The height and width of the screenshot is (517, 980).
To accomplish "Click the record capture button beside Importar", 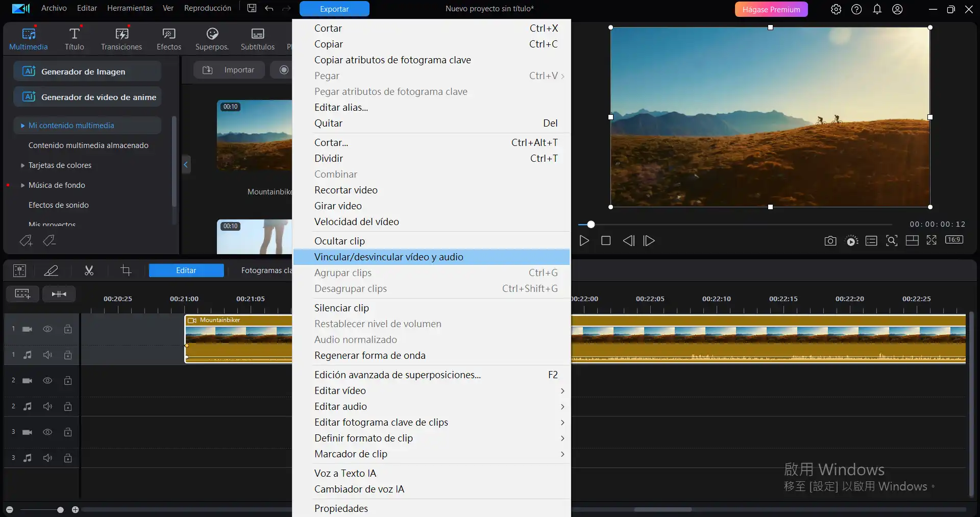I will [x=284, y=70].
